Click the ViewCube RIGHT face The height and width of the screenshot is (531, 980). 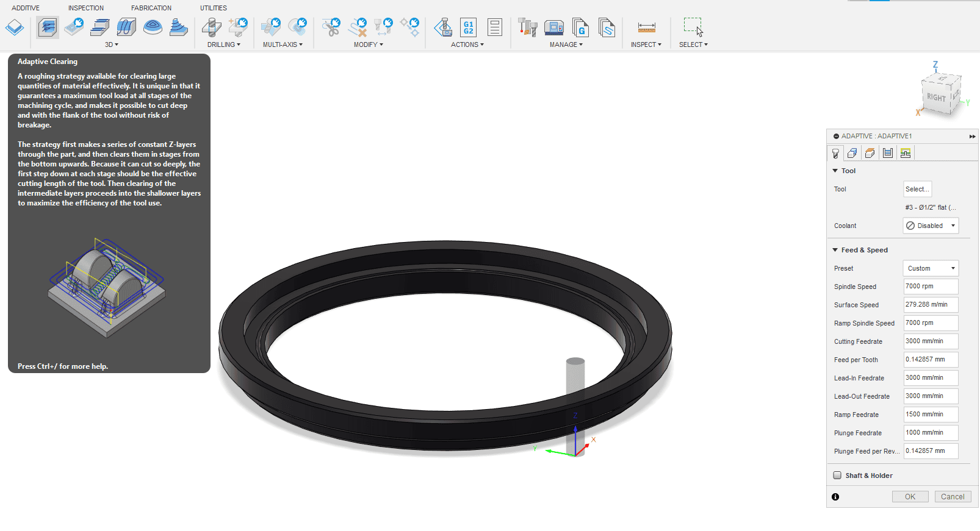(x=937, y=98)
